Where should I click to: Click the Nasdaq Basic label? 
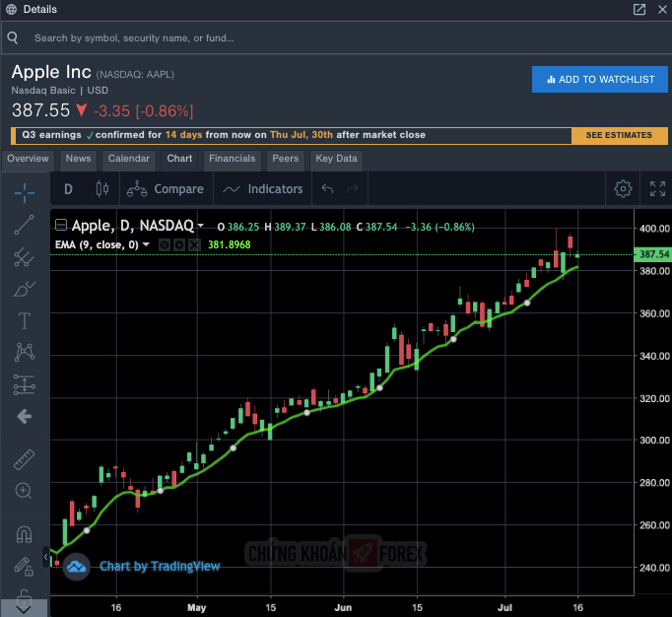(43, 91)
